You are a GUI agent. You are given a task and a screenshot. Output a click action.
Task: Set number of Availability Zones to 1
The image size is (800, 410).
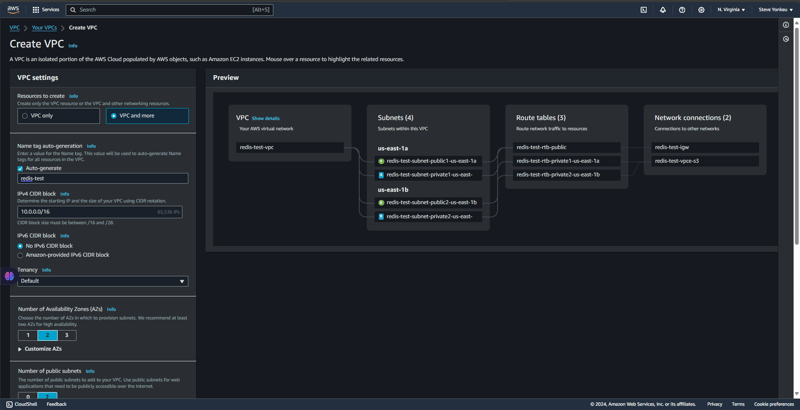point(28,336)
